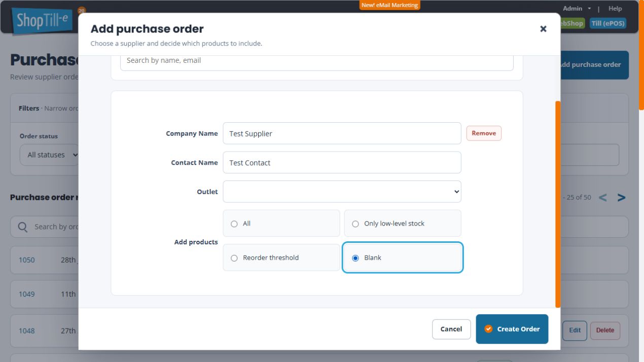Open the New eMail Marketing banner
The image size is (644, 362).
tap(390, 5)
